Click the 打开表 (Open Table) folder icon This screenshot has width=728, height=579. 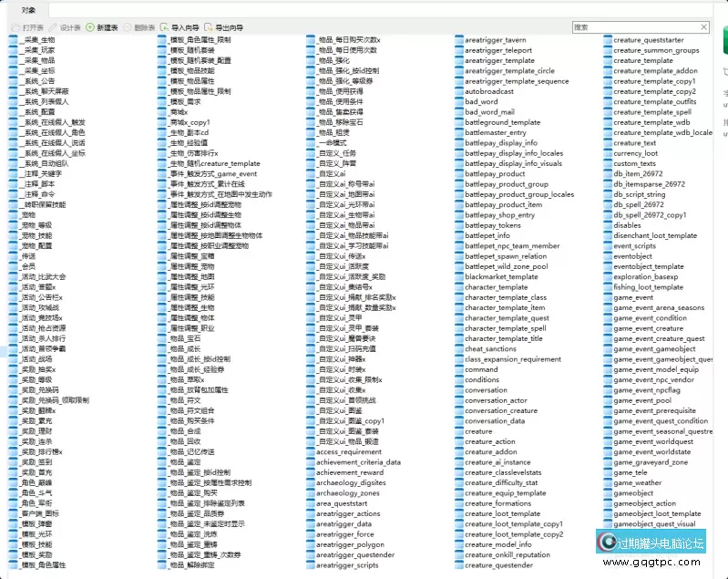pyautogui.click(x=14, y=27)
